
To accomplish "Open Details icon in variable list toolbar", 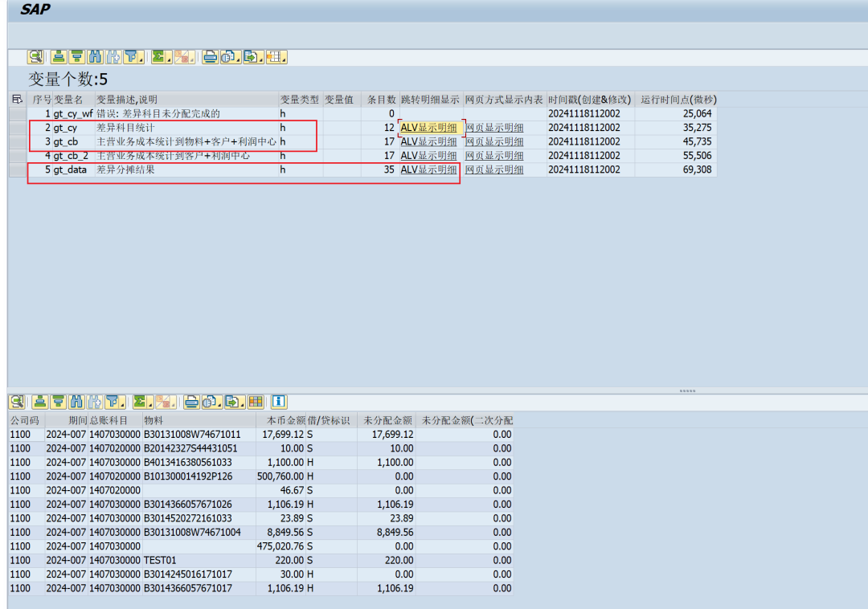I will [x=35, y=57].
